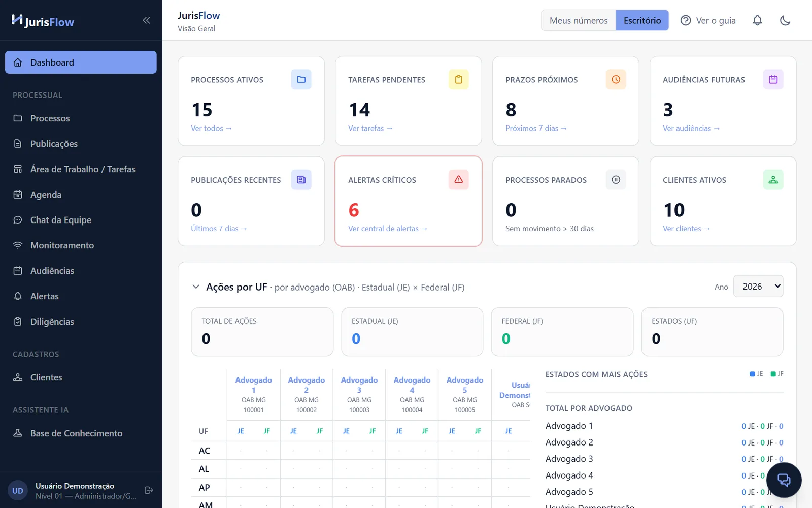Click Ver o guia button
The height and width of the screenshot is (508, 812).
click(x=708, y=20)
